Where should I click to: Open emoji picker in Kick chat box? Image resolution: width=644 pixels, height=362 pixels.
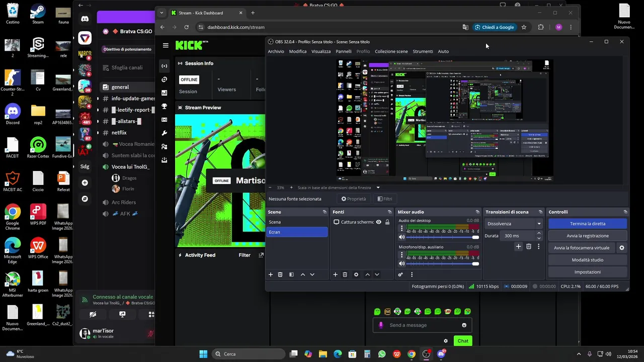coord(464,325)
